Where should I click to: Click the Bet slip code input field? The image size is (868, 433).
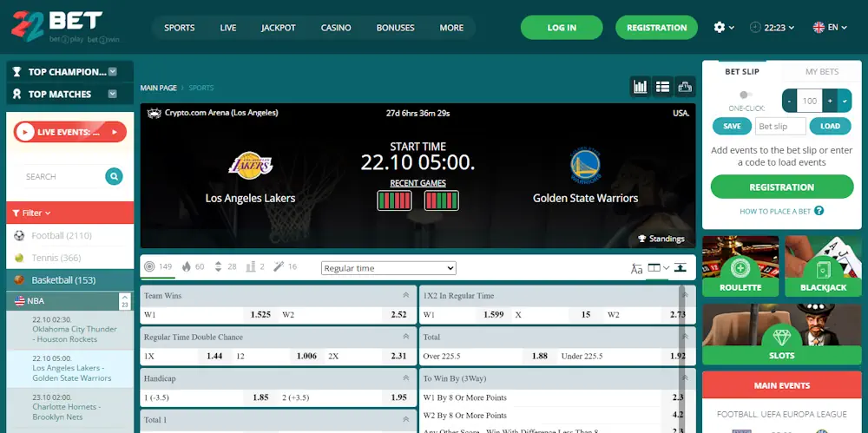(x=779, y=126)
